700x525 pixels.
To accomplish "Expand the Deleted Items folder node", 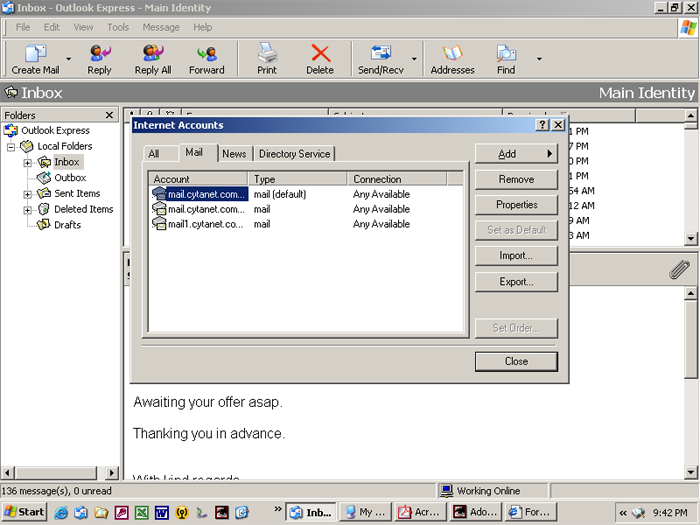I will pos(28,210).
